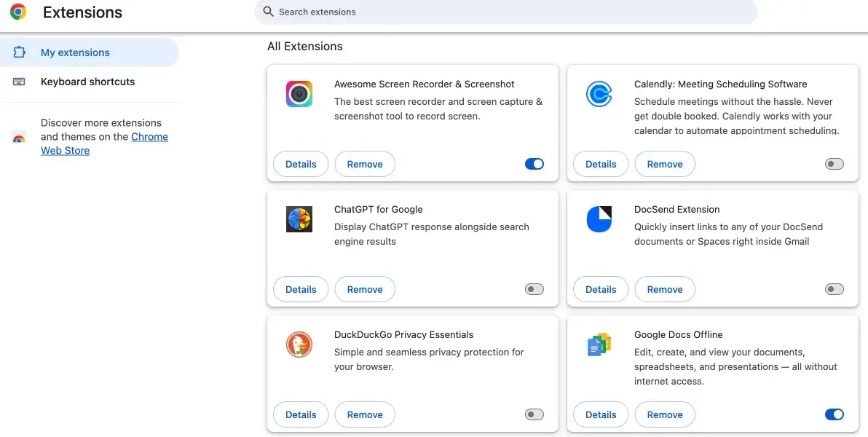This screenshot has width=868, height=437.
Task: Click Calendly: Meeting Scheduling Software title
Action: 721,84
